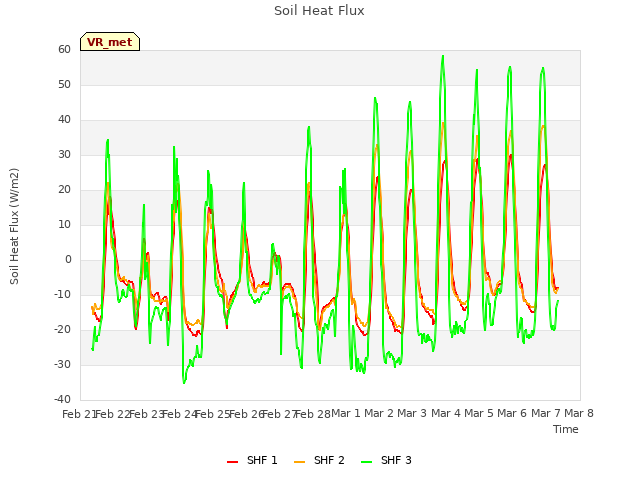Screen dimensions: 640x480
Task: Click the VR_met label box
Action: tap(110, 42)
